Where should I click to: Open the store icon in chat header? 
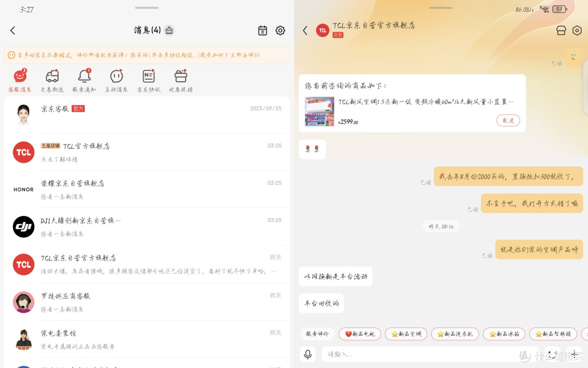561,31
